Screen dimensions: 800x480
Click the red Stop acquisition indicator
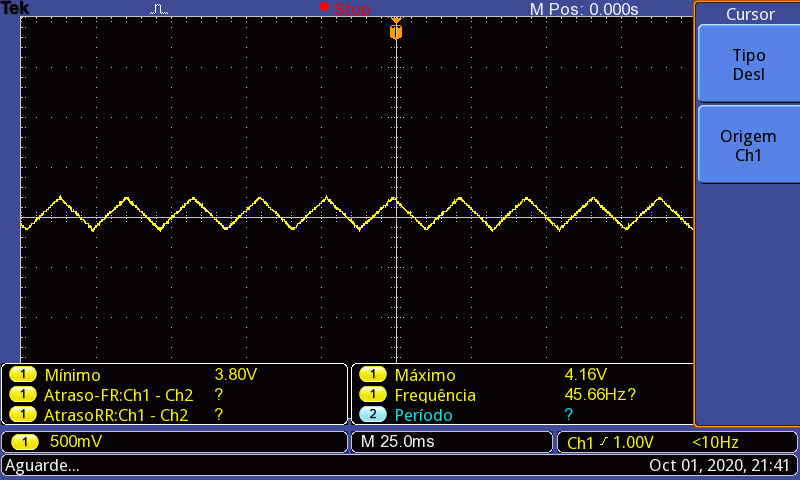tap(345, 8)
